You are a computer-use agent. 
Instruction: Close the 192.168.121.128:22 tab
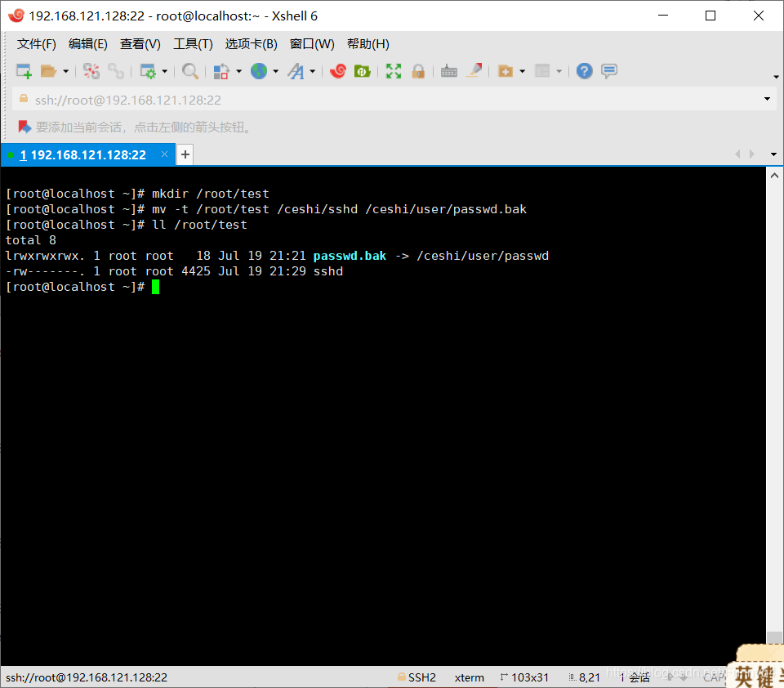click(164, 154)
